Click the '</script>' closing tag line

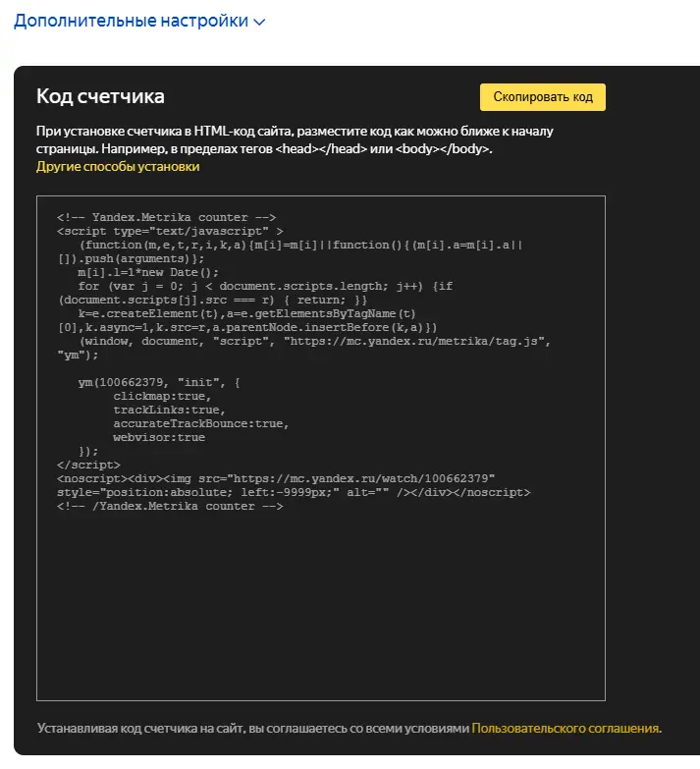[88, 465]
